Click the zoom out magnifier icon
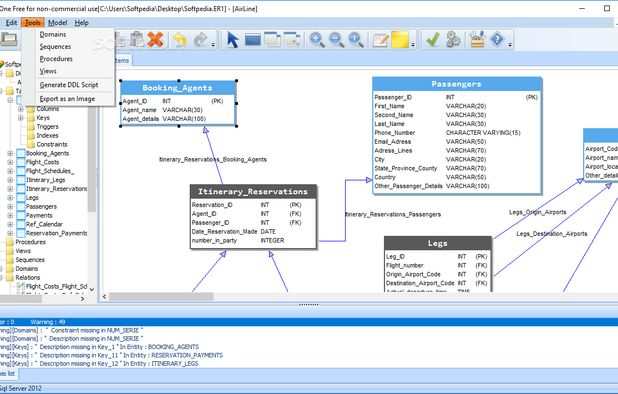This screenshot has height=394, width=618. pyautogui.click(x=337, y=40)
